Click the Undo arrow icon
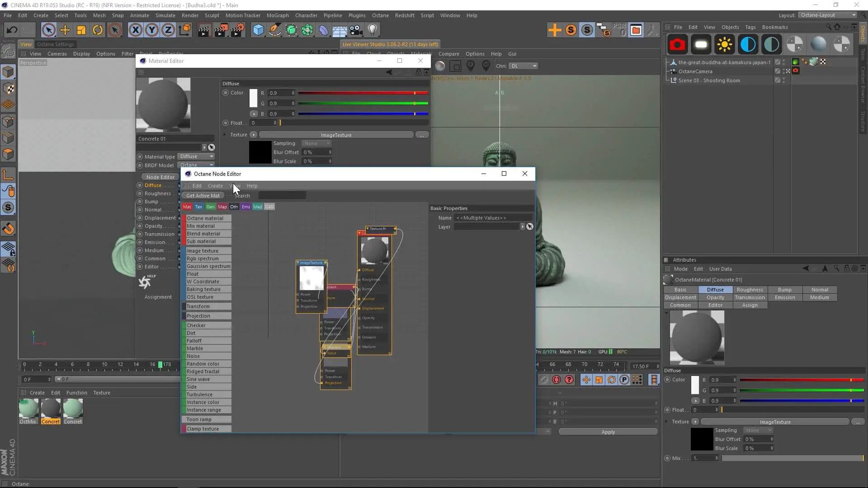This screenshot has width=868, height=488. tap(12, 30)
